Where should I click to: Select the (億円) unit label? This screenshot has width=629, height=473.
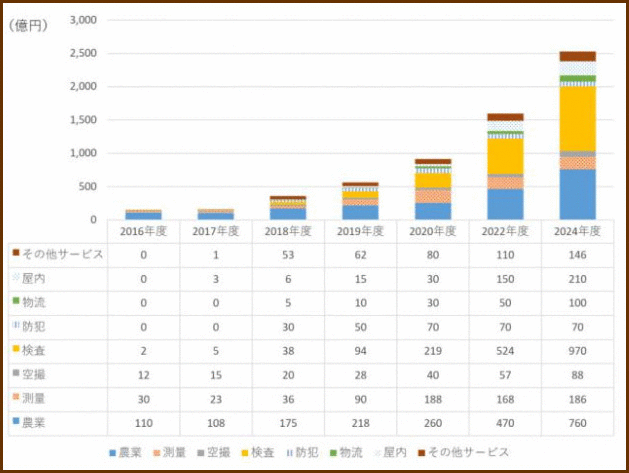27,25
